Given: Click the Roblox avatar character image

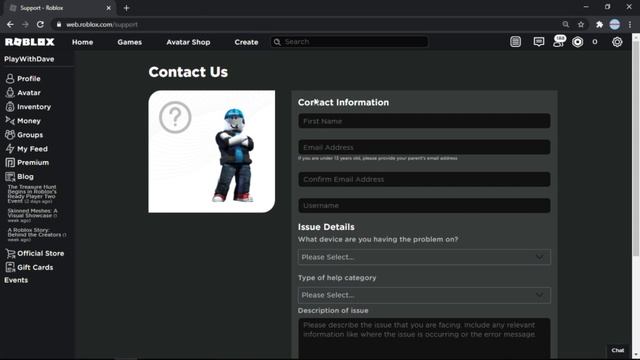Looking at the screenshot, I should (234, 155).
